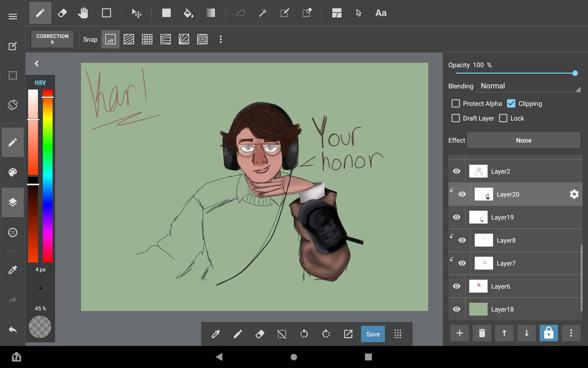Open the selection menu in left sidebar
588x368 pixels.
coord(13,75)
